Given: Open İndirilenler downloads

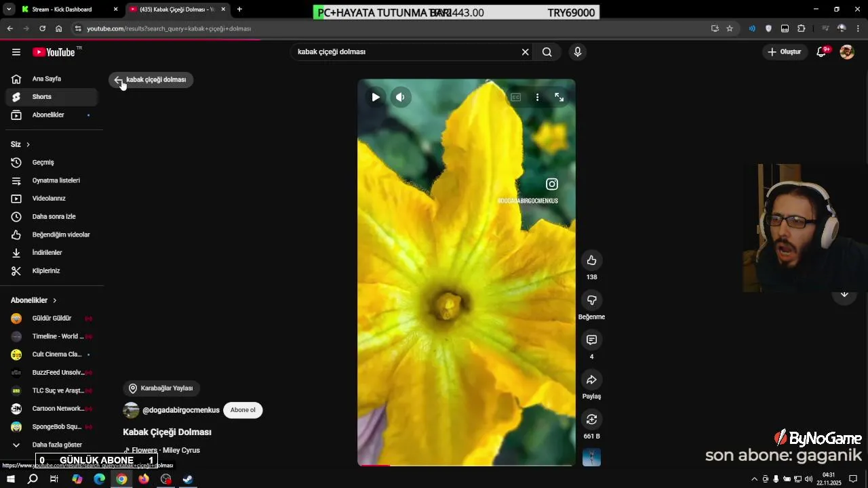Looking at the screenshot, I should tap(52, 253).
